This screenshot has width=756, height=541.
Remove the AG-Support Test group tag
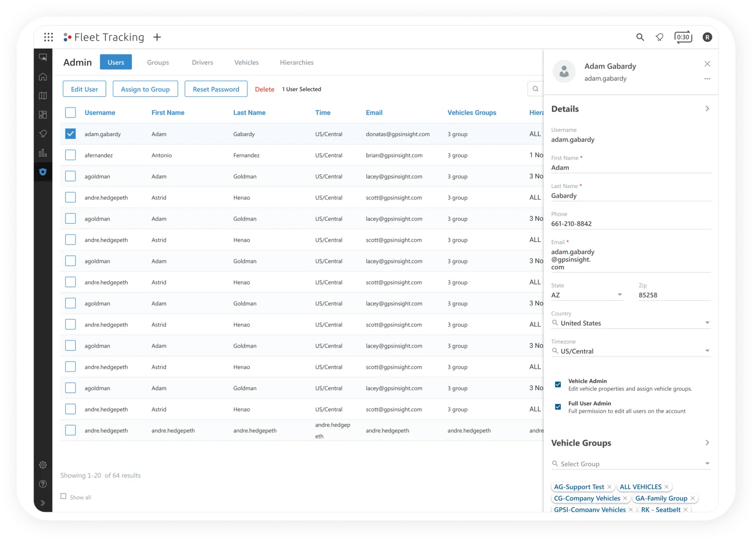point(610,487)
